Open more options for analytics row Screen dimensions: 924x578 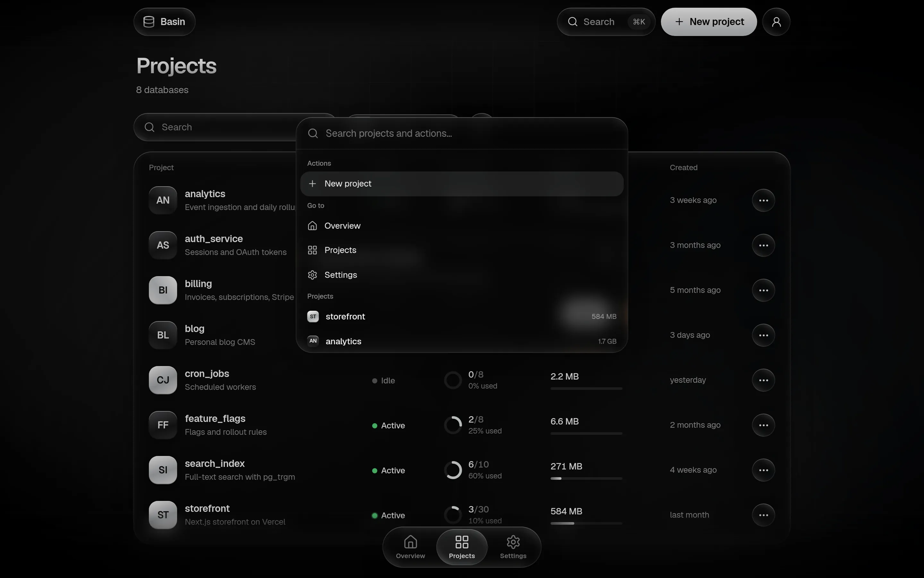[763, 200]
